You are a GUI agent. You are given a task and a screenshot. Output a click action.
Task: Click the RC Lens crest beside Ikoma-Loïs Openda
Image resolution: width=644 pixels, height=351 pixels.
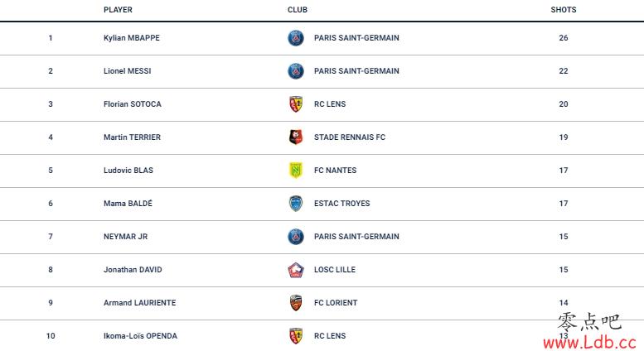pyautogui.click(x=296, y=336)
